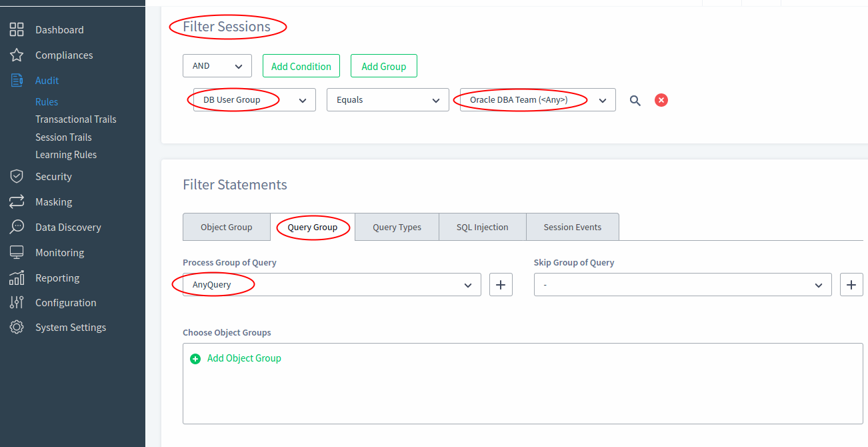The height and width of the screenshot is (447, 868).
Task: Remove the filter condition with the red X
Action: click(x=661, y=99)
